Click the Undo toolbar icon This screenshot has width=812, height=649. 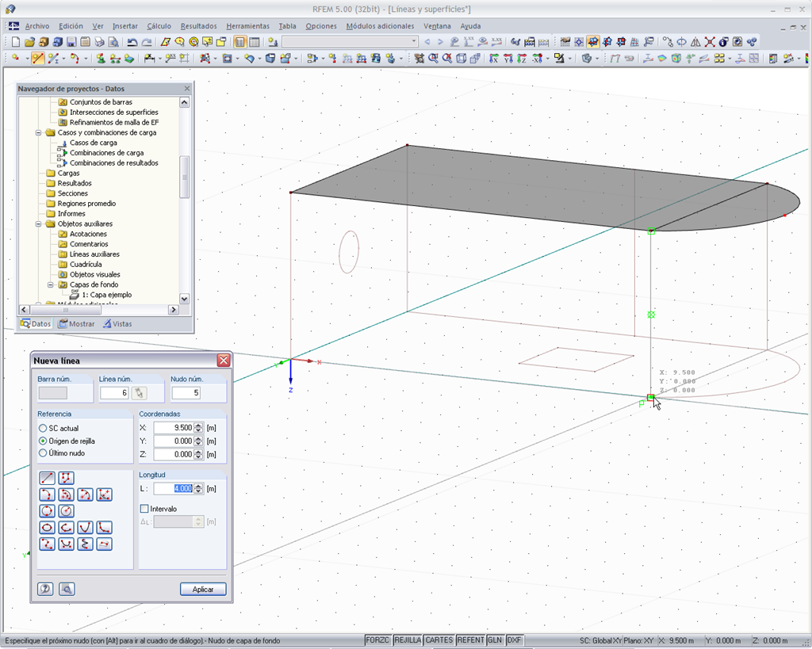(x=132, y=41)
